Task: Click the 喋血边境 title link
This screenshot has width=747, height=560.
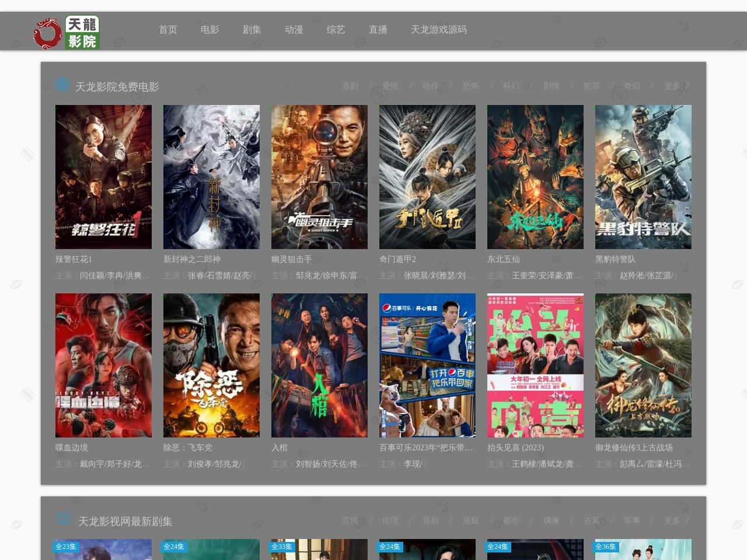Action: pos(72,447)
